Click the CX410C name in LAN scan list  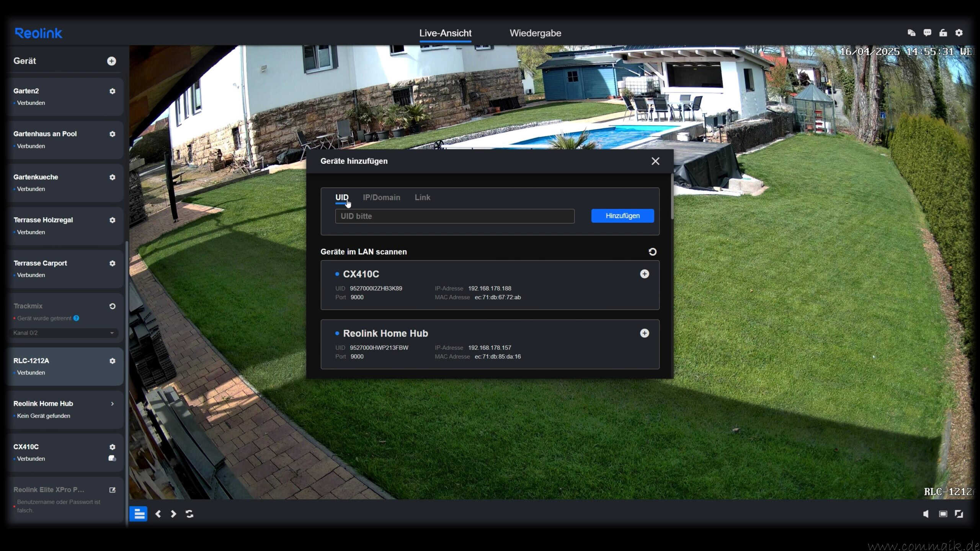click(361, 274)
